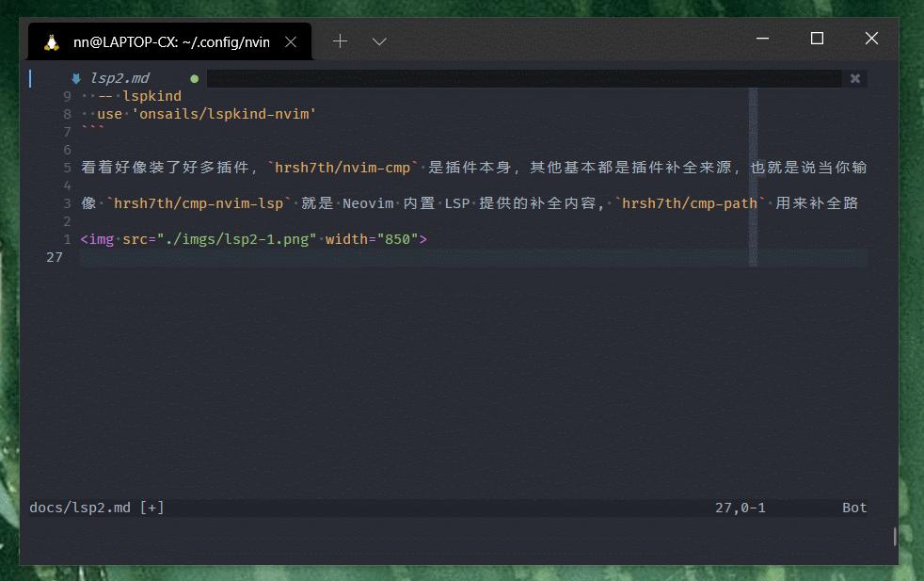Click the markdown file-type arrow icon beside lsp2.md
924x581 pixels.
[76, 78]
